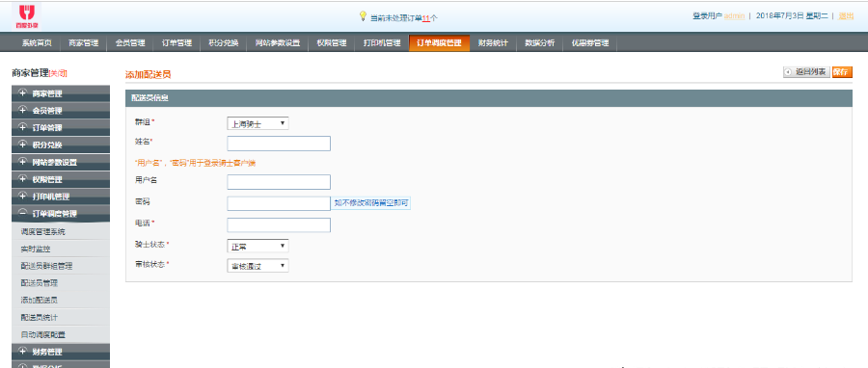Viewport: 868px width, 368px height.
Task: Open the 11 unprocessed orders link
Action: click(425, 18)
